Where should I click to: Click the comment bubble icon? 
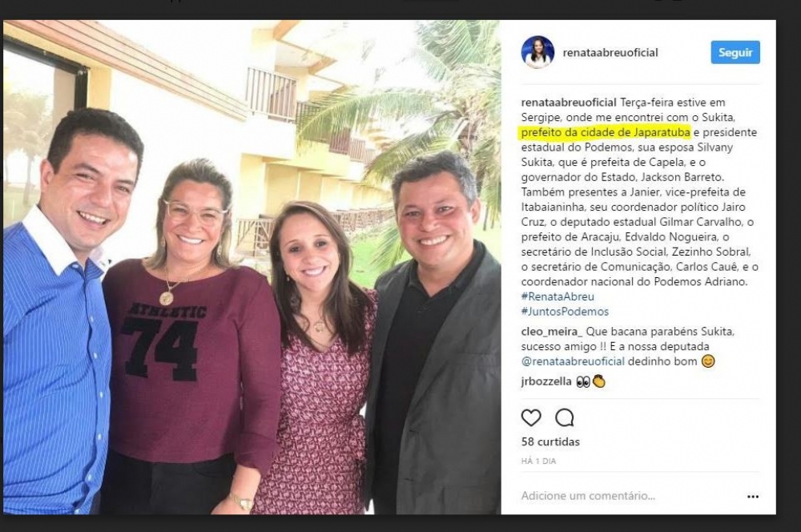[x=565, y=417]
